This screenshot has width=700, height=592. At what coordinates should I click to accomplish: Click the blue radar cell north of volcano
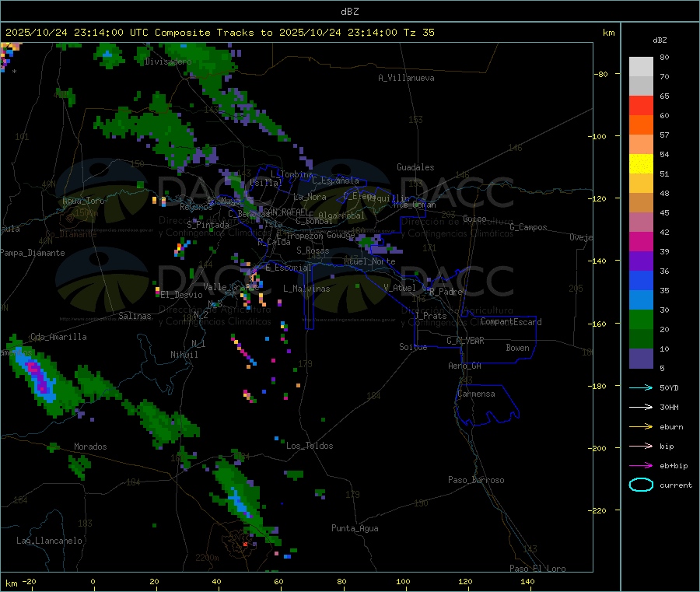coord(239,501)
